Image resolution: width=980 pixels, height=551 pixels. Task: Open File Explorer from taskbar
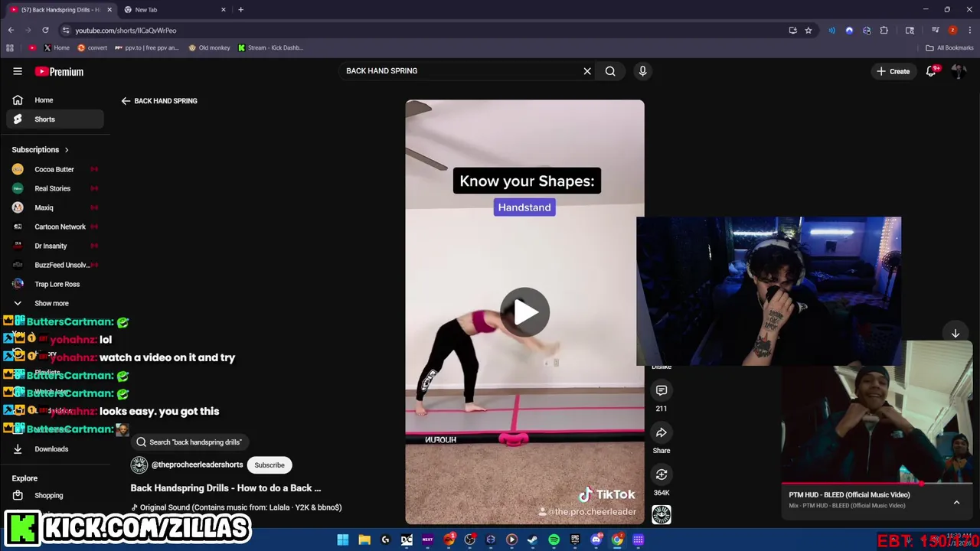coord(364,540)
